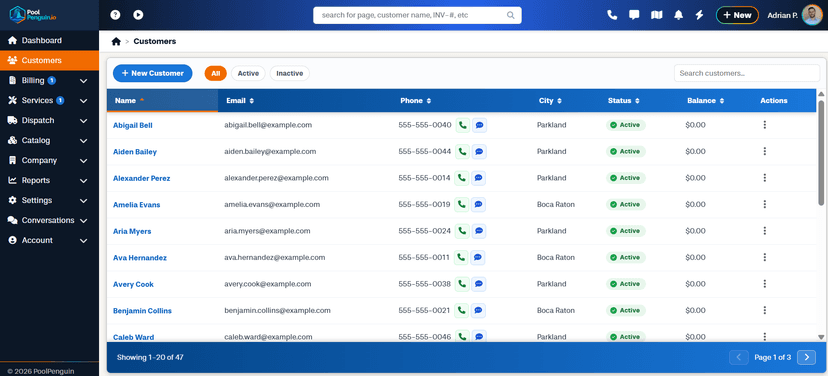The height and width of the screenshot is (376, 828).
Task: Open the notifications bell icon
Action: 679,15
